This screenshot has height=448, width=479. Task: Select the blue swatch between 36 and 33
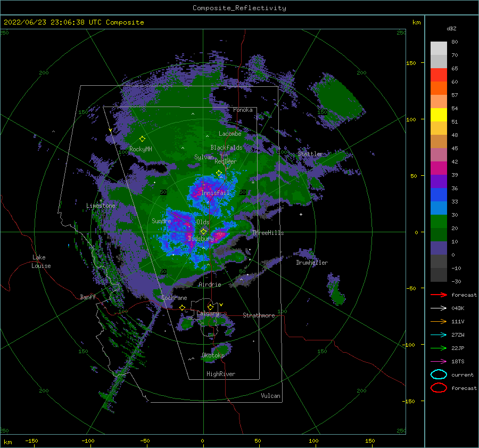(439, 195)
